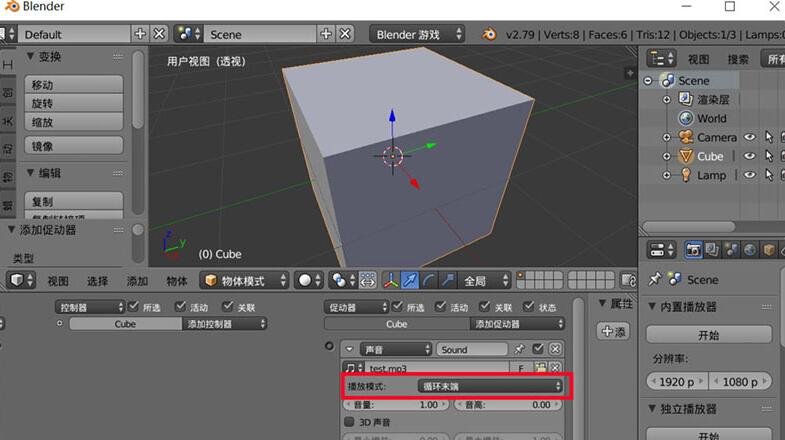Click the Camera object icon in outliner
The width and height of the screenshot is (785, 440).
click(x=686, y=137)
